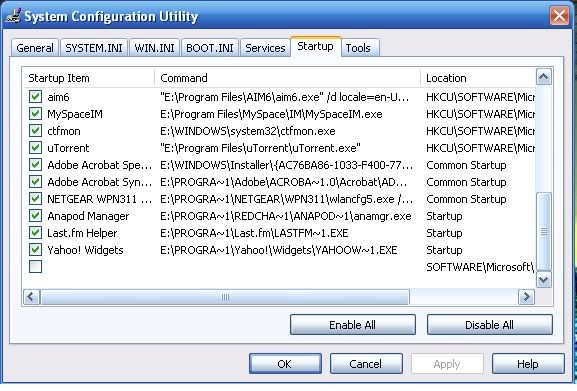Switch to the BOOT.INI tab
The height and width of the screenshot is (391, 577).
point(210,48)
